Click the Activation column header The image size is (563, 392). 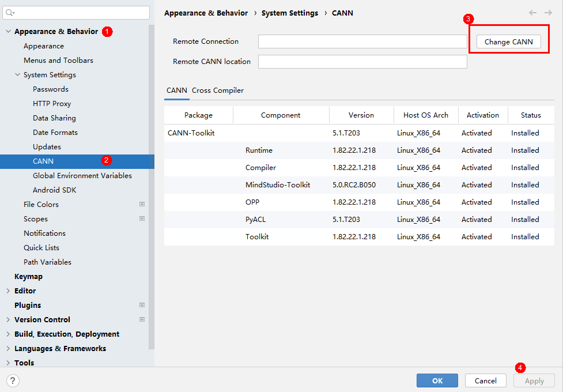[x=483, y=115]
